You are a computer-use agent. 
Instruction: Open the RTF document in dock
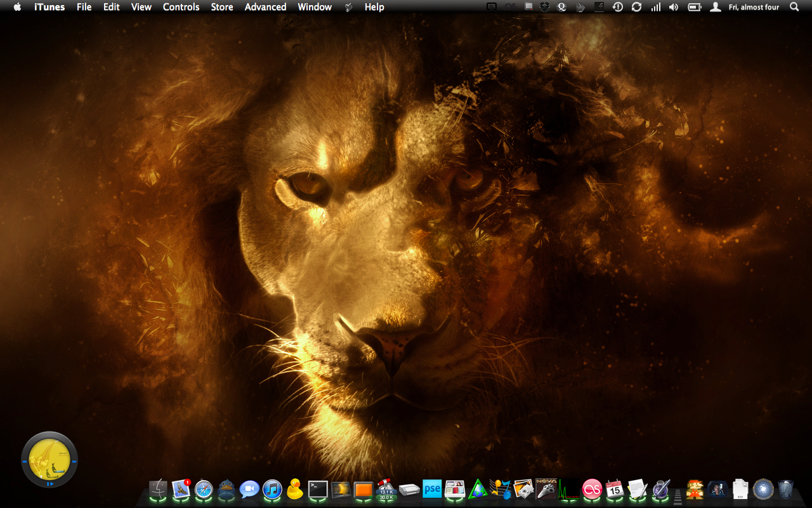pyautogui.click(x=740, y=489)
